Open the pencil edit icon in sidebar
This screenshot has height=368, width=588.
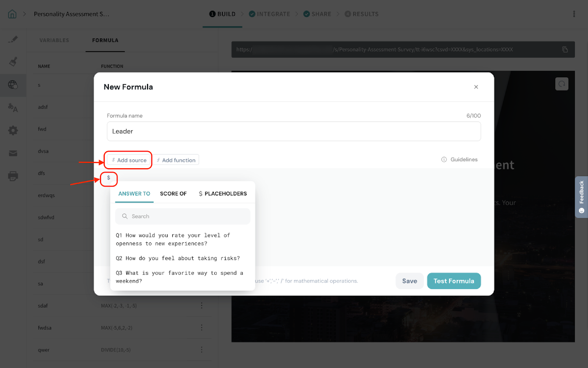tap(13, 39)
